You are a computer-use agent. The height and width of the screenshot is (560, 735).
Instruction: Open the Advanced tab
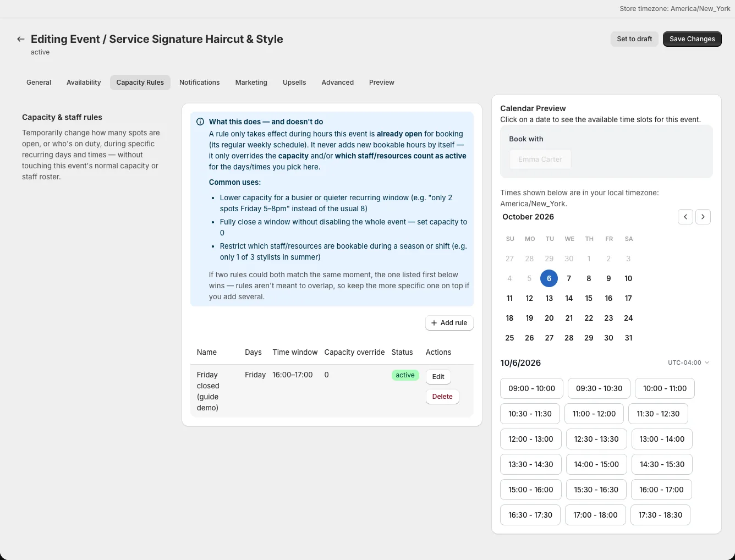coord(338,83)
